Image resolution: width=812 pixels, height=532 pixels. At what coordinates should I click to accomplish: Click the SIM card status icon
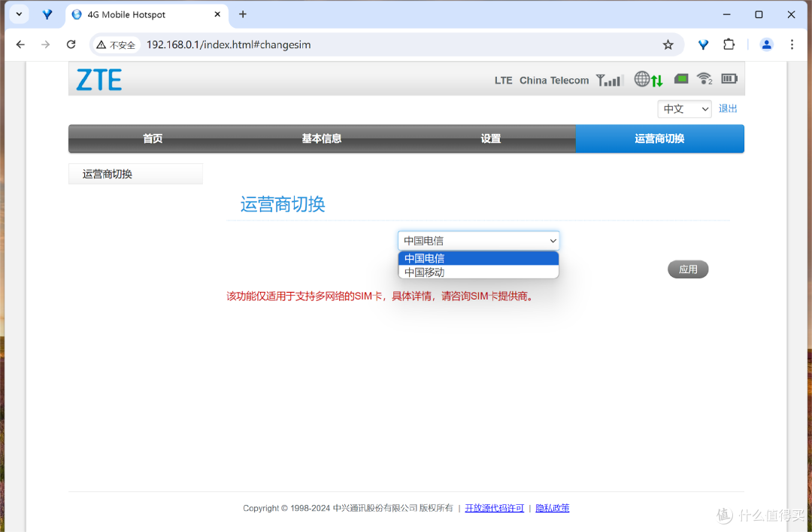point(681,79)
